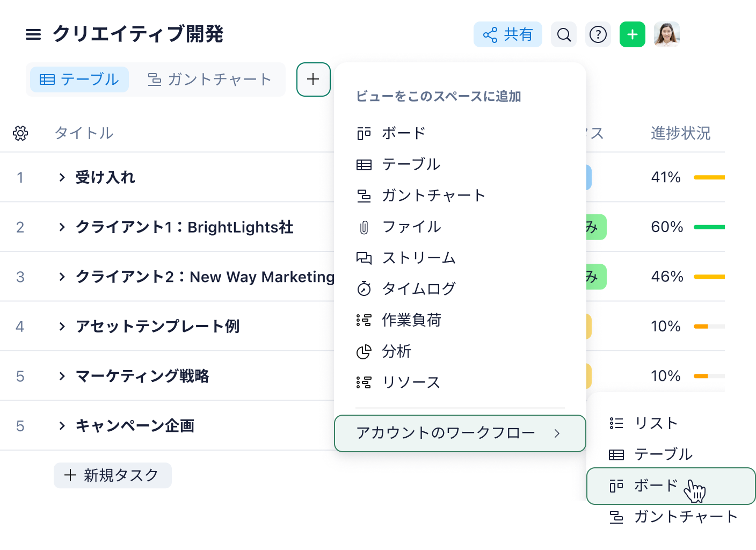Viewport: 756px width, 550px height.
Task: Click the 共有 share button
Action: [x=507, y=34]
